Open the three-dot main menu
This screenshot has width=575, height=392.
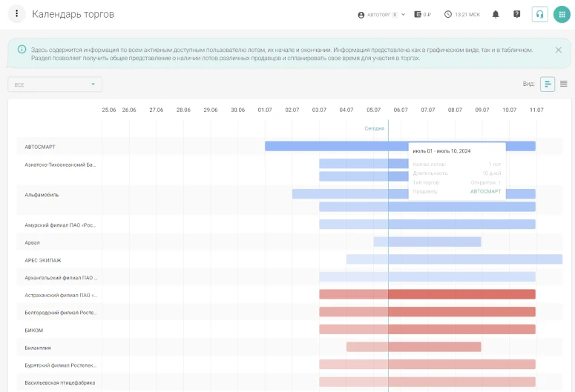(16, 14)
